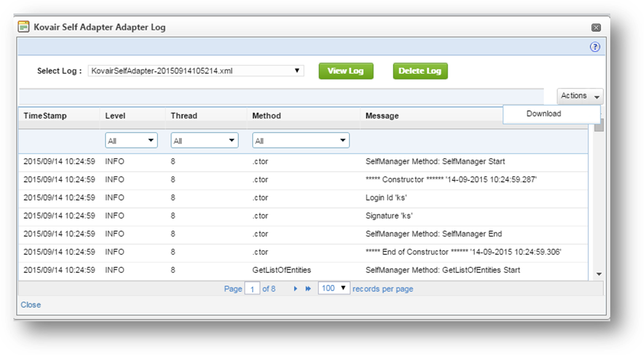Click inside the page number input field
The width and height of the screenshot is (644, 355).
(x=253, y=288)
